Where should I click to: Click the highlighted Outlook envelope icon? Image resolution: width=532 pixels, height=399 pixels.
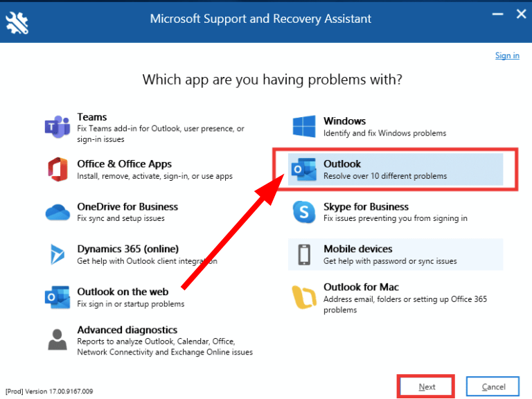(304, 169)
